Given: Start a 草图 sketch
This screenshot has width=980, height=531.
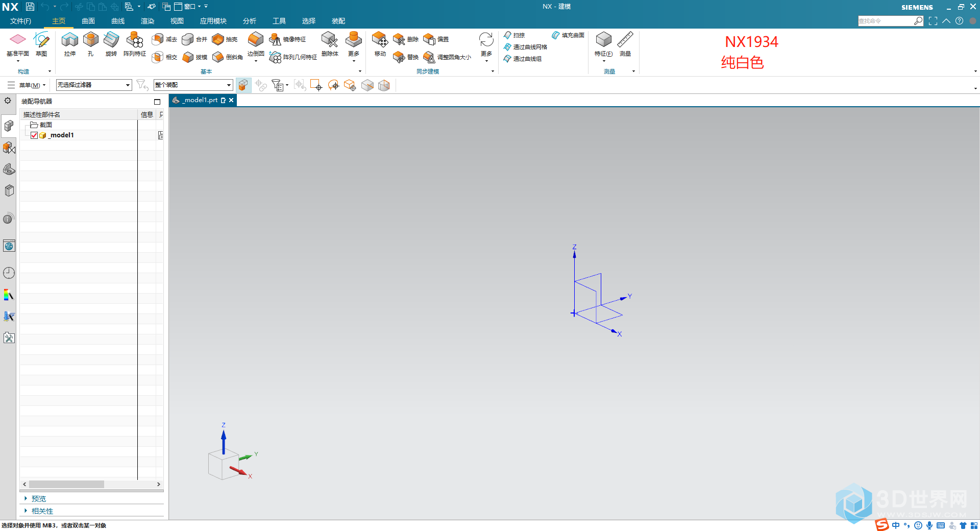Looking at the screenshot, I should click(41, 43).
